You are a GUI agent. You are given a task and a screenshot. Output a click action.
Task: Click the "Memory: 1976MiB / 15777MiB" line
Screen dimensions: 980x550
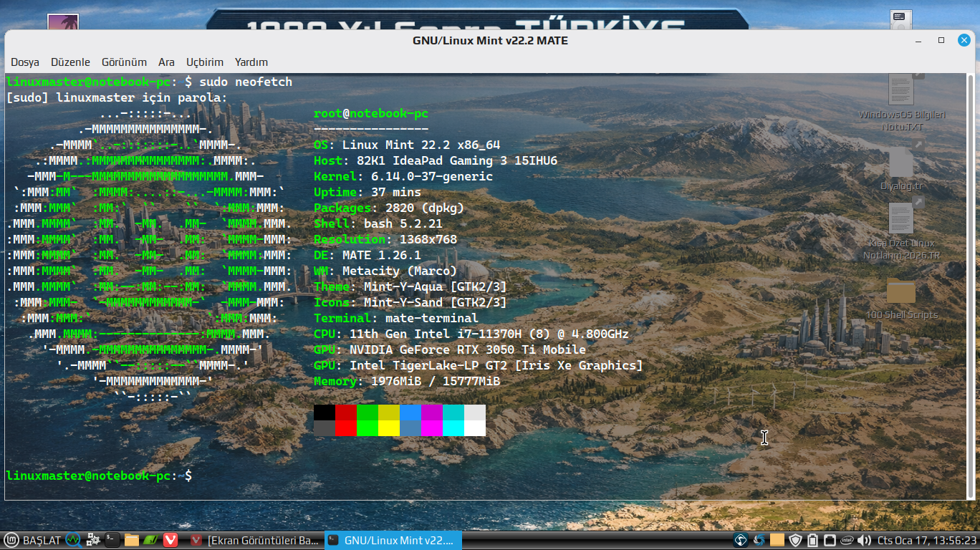[407, 381]
